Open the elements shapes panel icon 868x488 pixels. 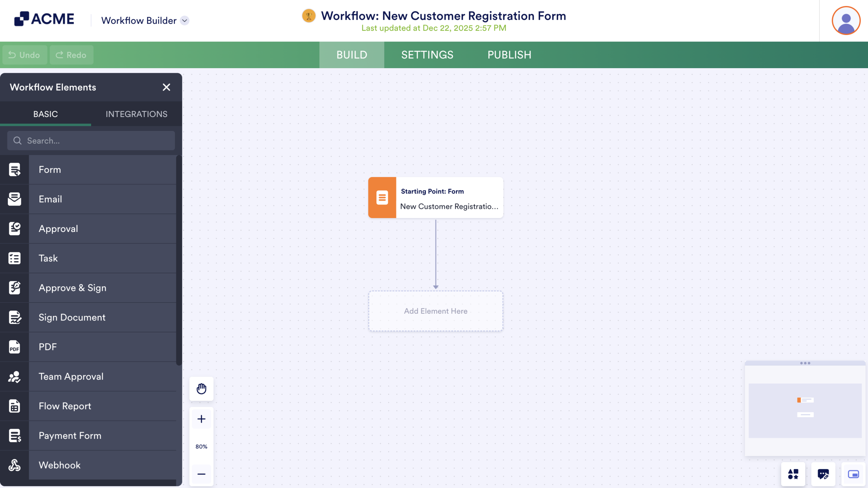tap(793, 474)
